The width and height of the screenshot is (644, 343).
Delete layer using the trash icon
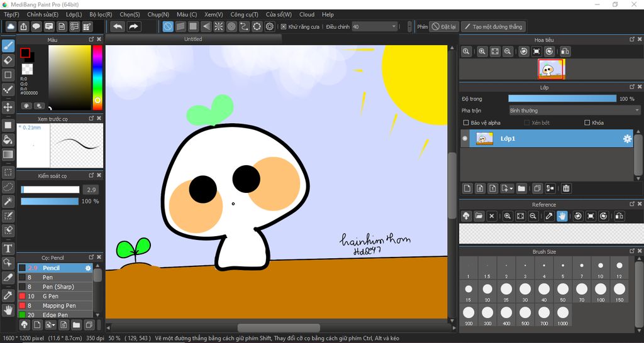coord(566,188)
